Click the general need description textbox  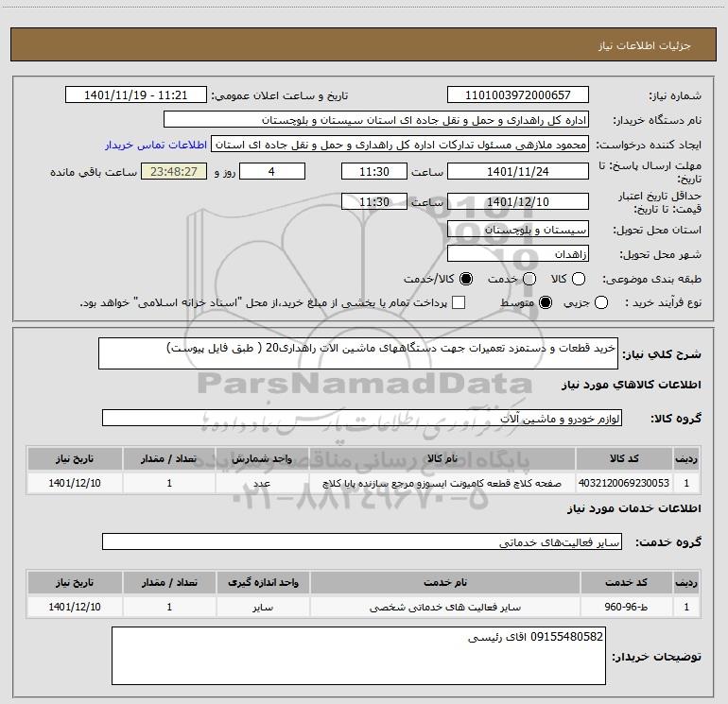(358, 353)
